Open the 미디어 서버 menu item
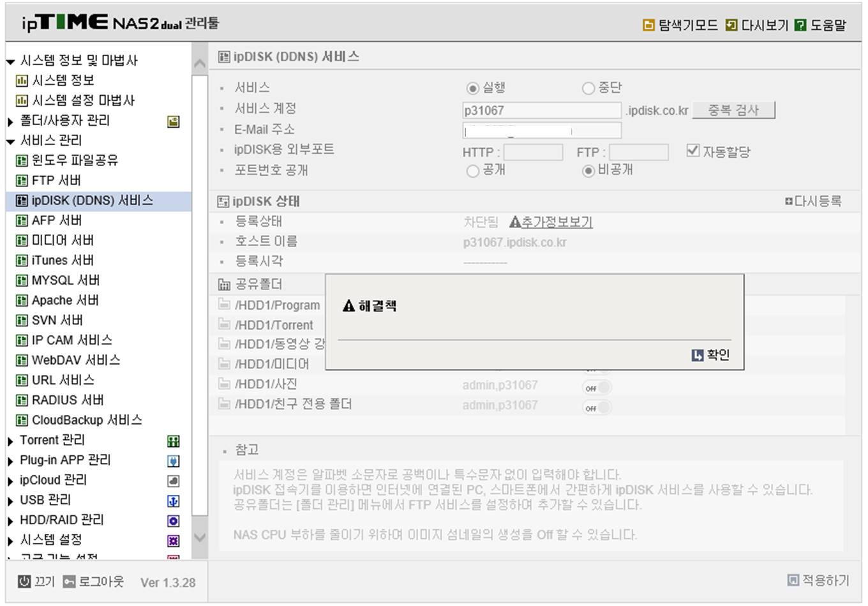Screen dimensions: 868x606 pyautogui.click(x=63, y=240)
